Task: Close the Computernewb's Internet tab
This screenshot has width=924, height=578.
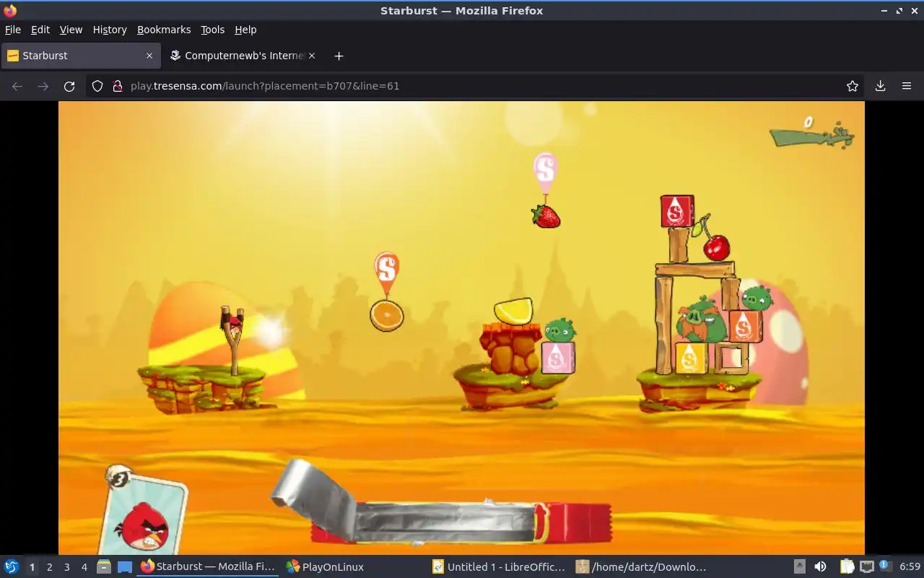Action: (x=312, y=56)
